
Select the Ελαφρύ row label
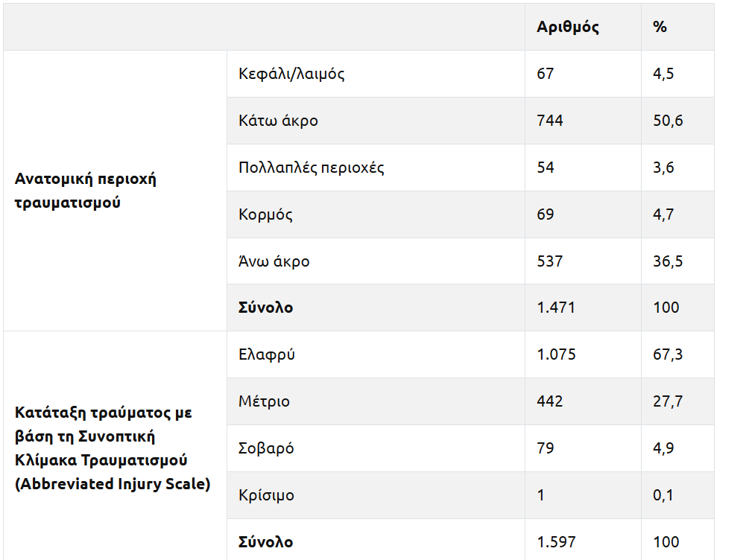click(267, 354)
